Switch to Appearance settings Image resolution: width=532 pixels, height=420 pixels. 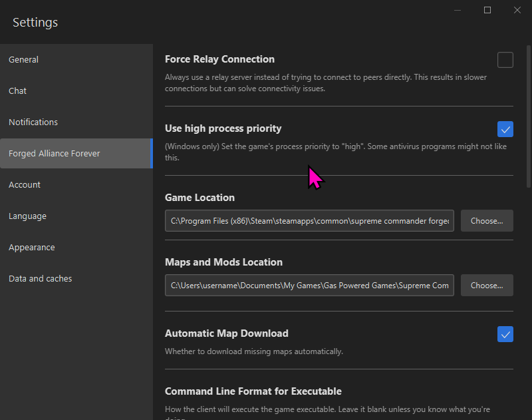76,247
